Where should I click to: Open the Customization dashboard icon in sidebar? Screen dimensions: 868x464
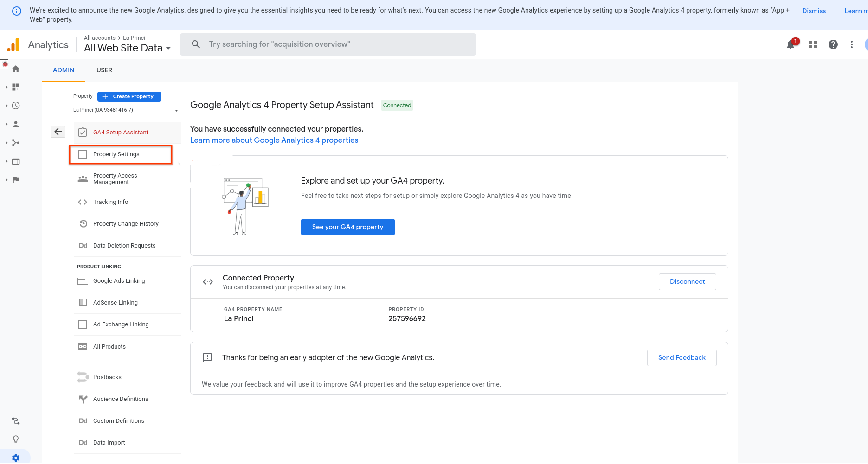[16, 87]
